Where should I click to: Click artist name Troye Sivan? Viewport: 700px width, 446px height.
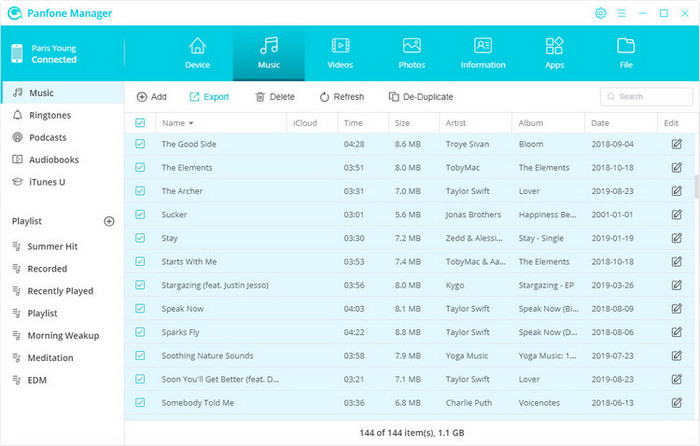pos(467,144)
